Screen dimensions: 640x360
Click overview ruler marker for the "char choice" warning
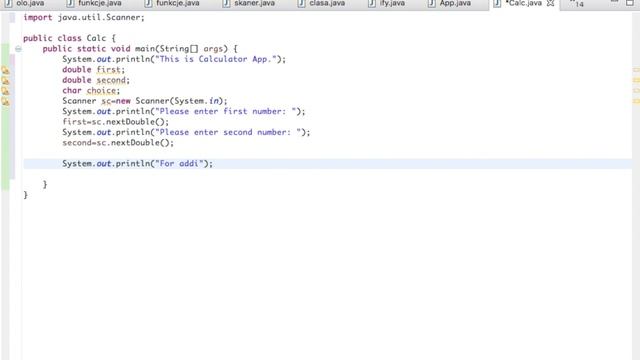click(636, 91)
